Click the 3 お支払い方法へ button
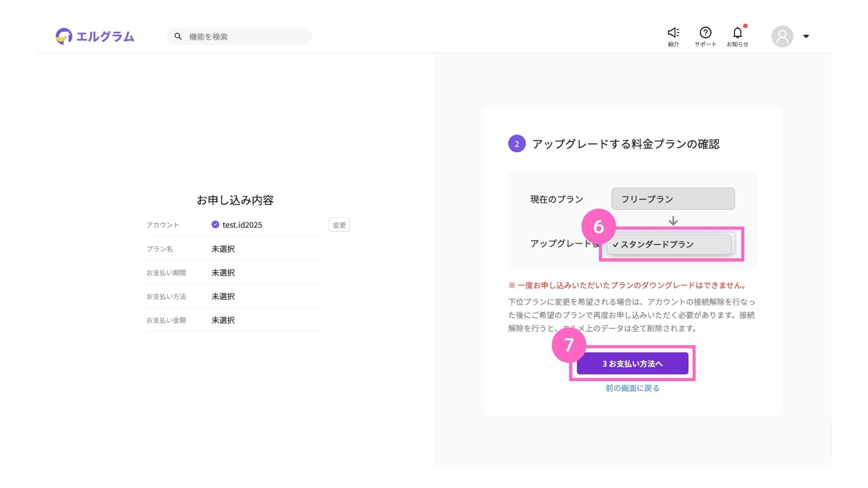Image resolution: width=868 pixels, height=488 pixels. tap(632, 363)
